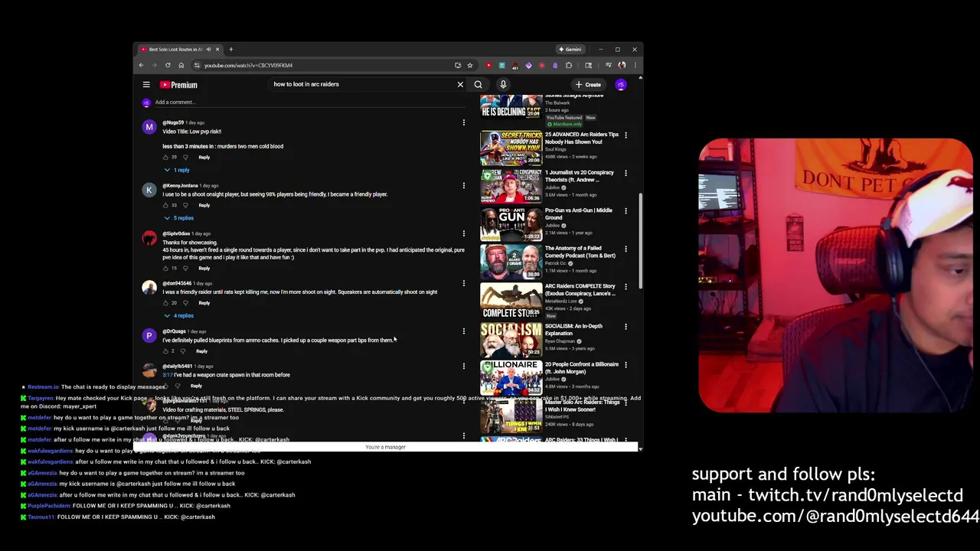Screen dimensions: 980x551
Task: Dislike the @Nugs59 comment
Action: (185, 158)
